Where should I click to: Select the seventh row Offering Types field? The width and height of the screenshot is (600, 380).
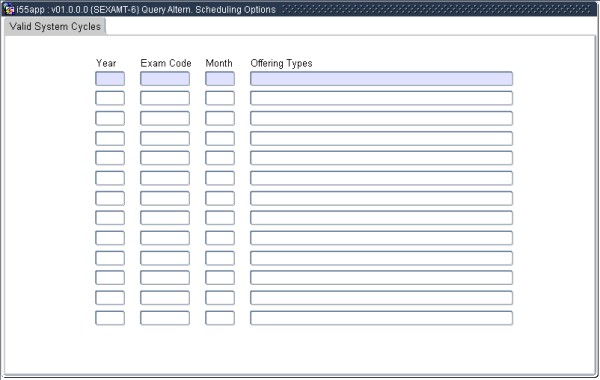click(x=382, y=198)
